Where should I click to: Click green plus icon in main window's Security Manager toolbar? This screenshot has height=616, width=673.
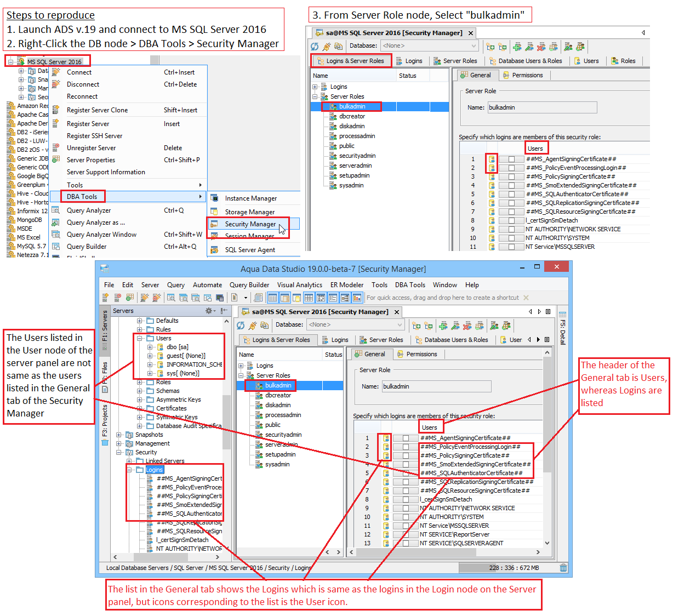tap(443, 326)
